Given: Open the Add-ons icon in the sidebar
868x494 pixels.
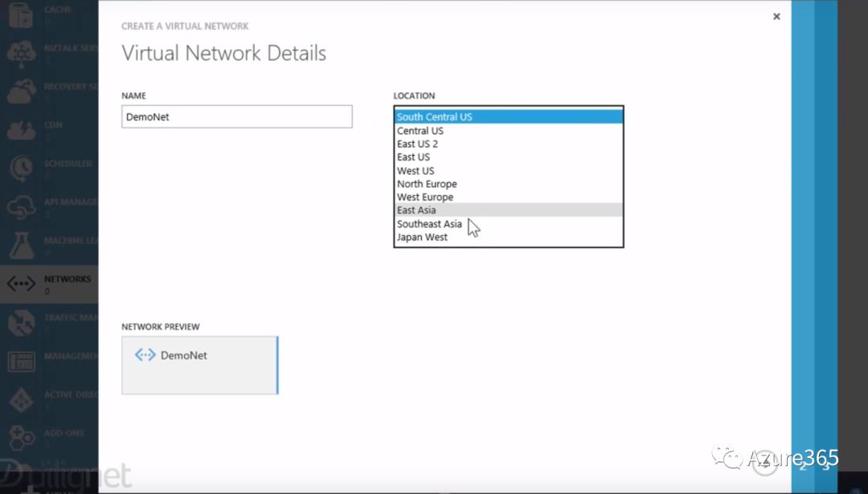Looking at the screenshot, I should (x=21, y=438).
